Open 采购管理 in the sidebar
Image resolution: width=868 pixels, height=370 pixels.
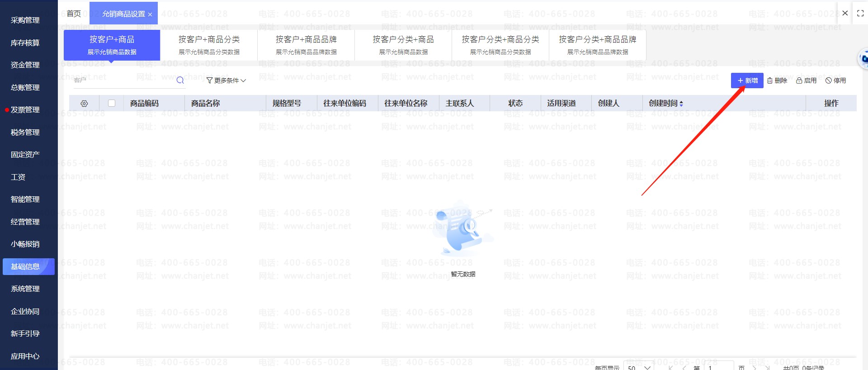click(25, 20)
